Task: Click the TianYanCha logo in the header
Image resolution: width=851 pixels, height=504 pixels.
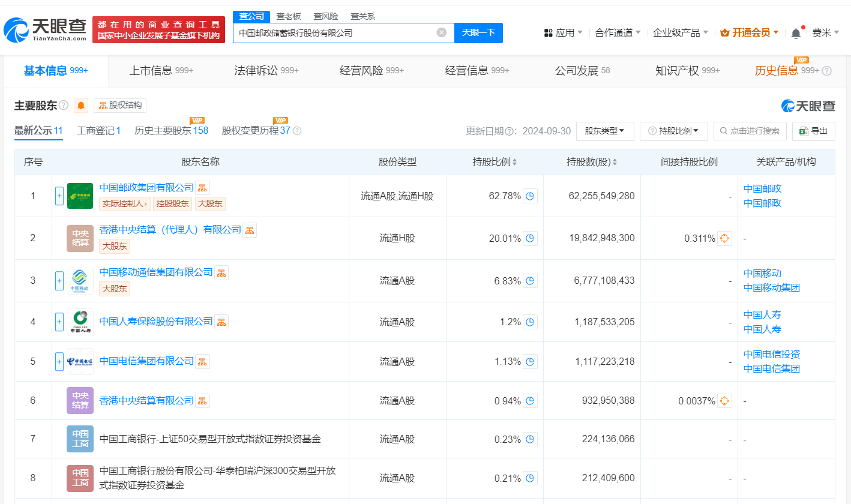Action: (45, 29)
